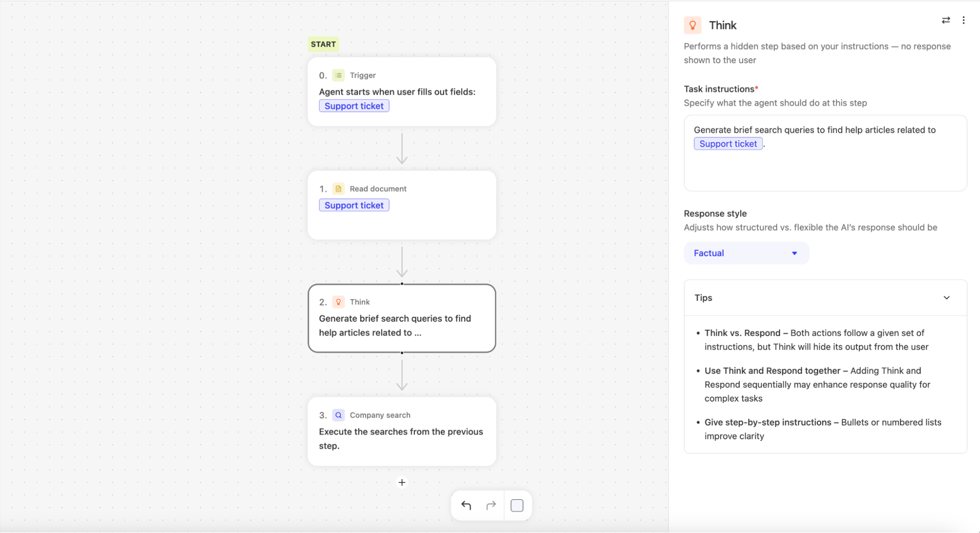Click inside the Task instructions text field

coord(825,169)
